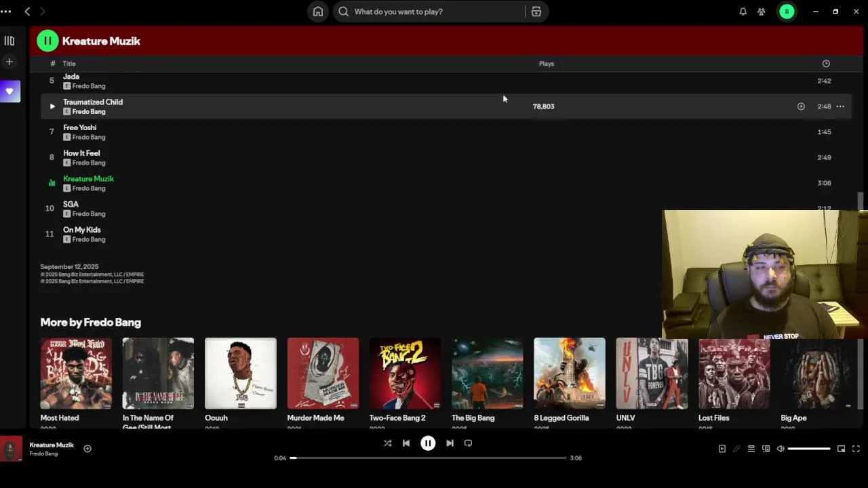This screenshot has height=488, width=868.
Task: Open the Browse icon in search bar
Action: point(536,12)
